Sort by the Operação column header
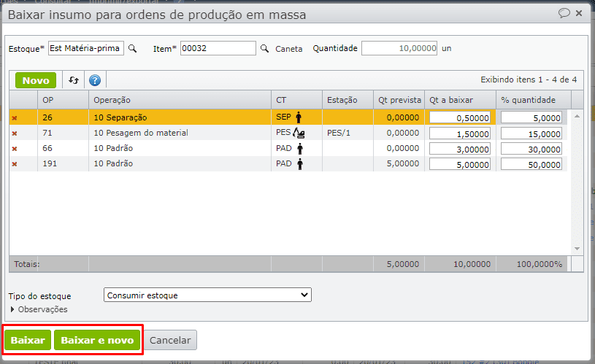Image resolution: width=595 pixels, height=364 pixels. [180, 100]
